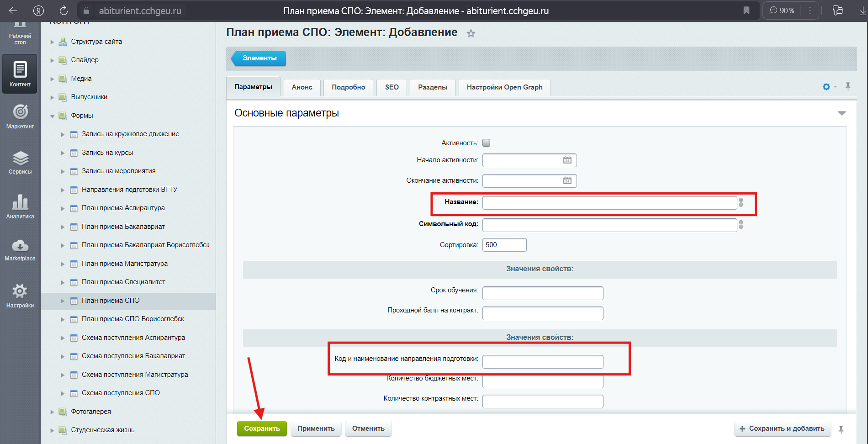Viewport: 868px width, 444px height.
Task: Open the Аналитика sidebar section
Action: [x=20, y=207]
